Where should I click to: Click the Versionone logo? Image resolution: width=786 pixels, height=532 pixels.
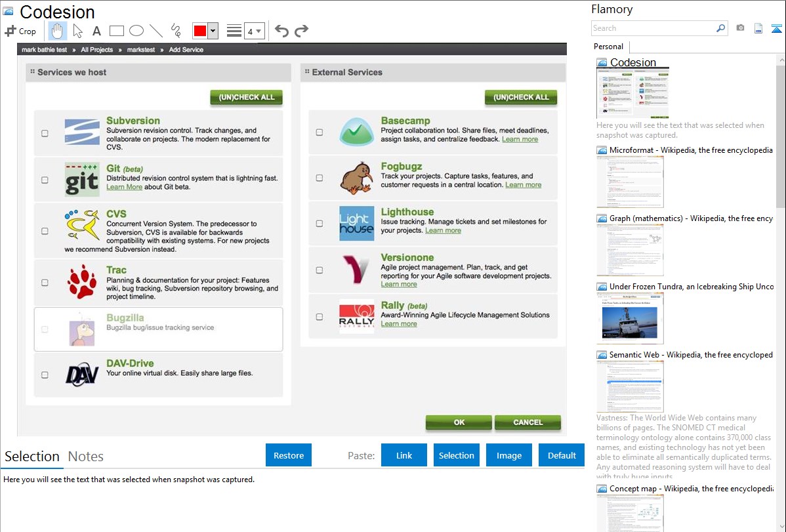pos(356,269)
